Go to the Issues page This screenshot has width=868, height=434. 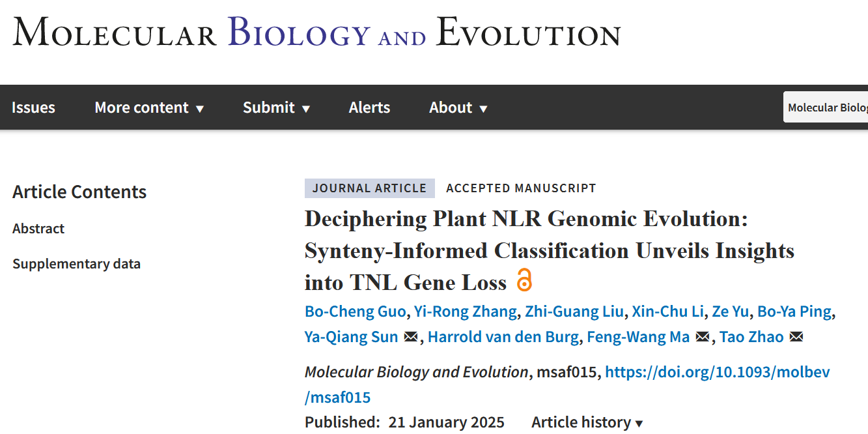(33, 108)
